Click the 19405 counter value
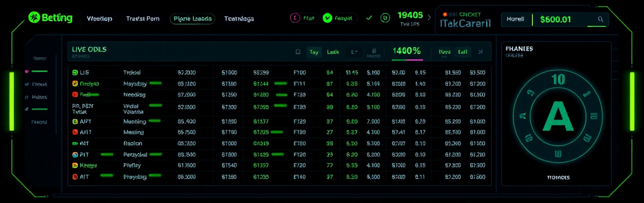Screen dimensions: 644x203 point(410,15)
